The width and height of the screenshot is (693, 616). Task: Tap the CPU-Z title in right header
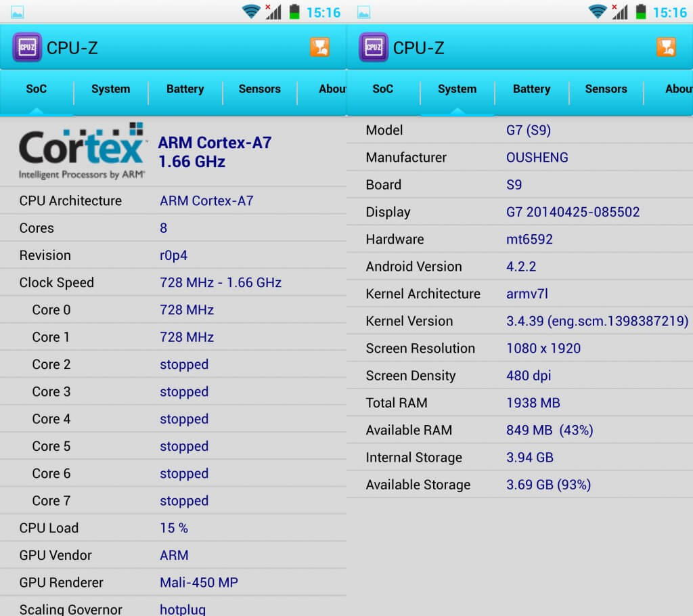click(x=418, y=48)
